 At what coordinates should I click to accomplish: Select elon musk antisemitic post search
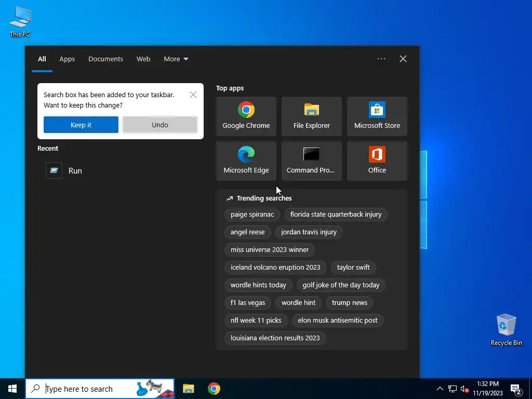[x=338, y=320]
